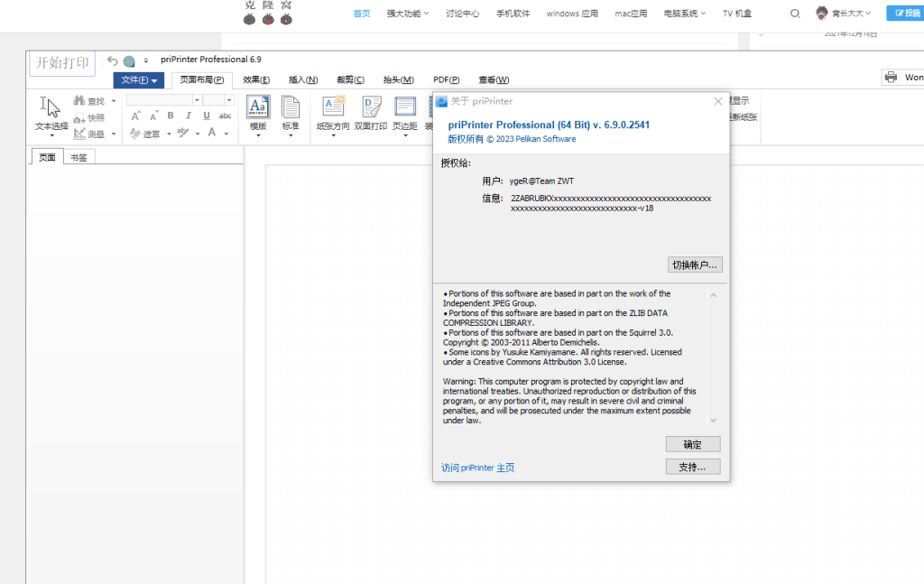Click the mask (遮罩) eraser tool
The width and height of the screenshot is (924, 584).
145,134
